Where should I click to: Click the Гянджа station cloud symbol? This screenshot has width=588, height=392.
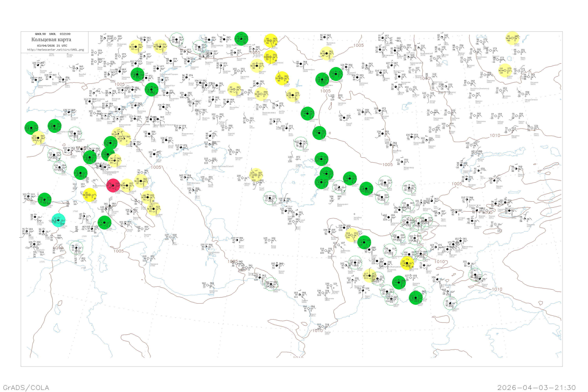tap(125, 224)
